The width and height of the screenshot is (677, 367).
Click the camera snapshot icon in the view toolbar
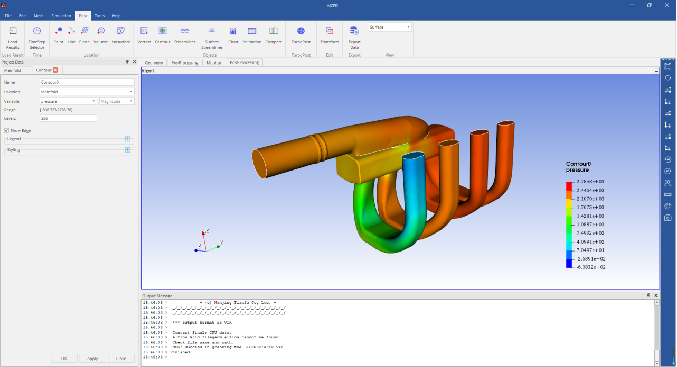[x=668, y=218]
